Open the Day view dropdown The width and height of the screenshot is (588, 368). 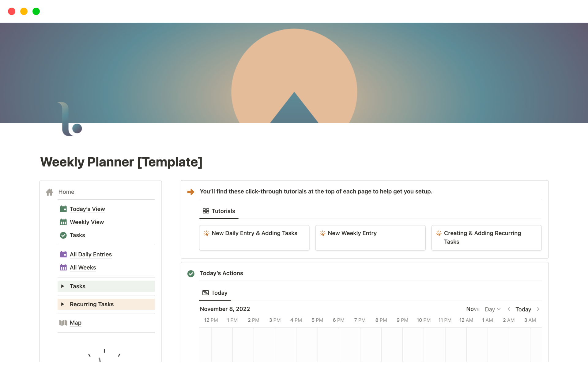click(x=492, y=309)
